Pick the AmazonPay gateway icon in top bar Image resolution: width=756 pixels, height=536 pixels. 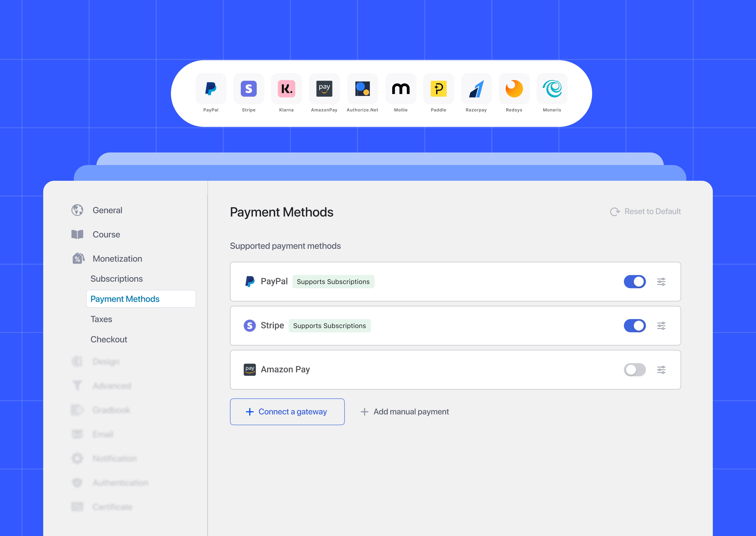coord(324,89)
